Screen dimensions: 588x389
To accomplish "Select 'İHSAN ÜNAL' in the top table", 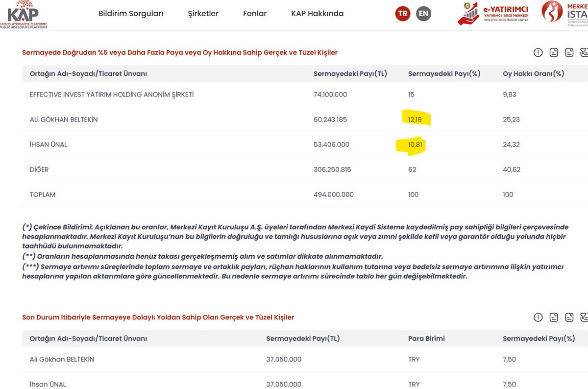I will coord(49,145).
